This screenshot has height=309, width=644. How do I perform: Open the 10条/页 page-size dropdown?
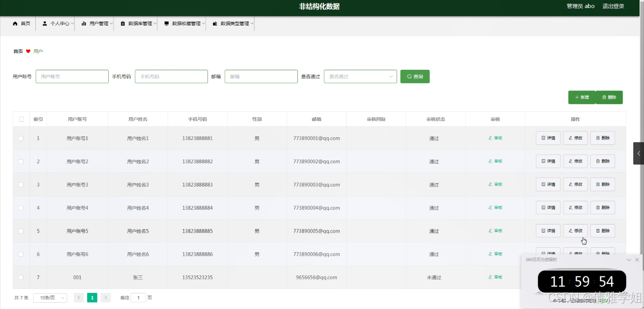(50, 297)
